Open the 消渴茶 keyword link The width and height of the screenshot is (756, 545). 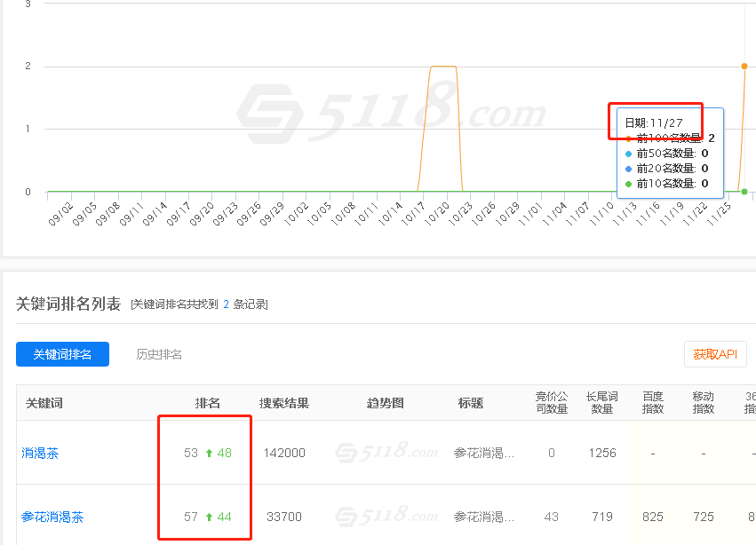tap(40, 453)
